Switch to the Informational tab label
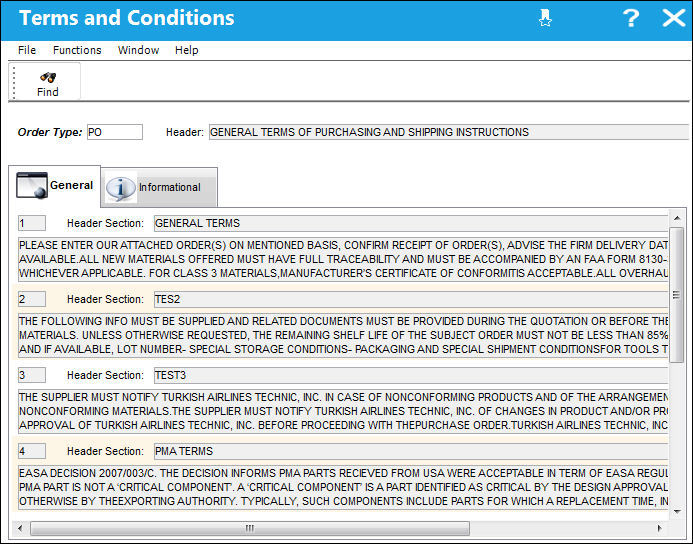This screenshot has height=544, width=693. [x=170, y=187]
